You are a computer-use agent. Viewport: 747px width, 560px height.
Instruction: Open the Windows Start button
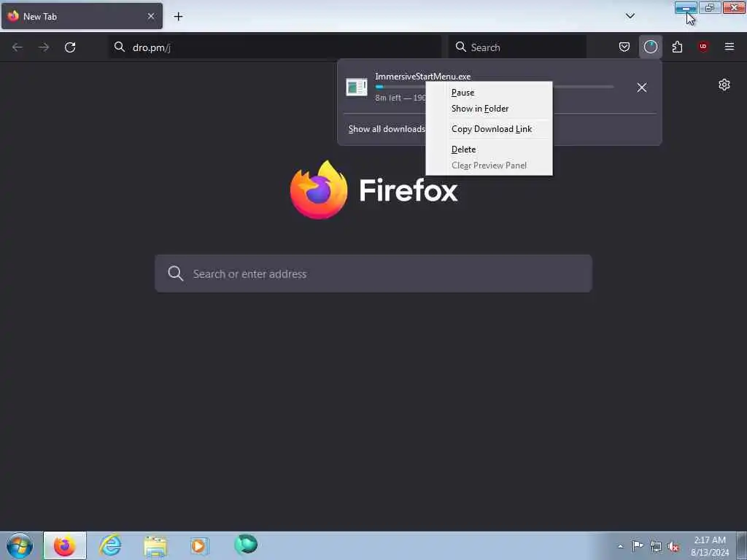[x=20, y=545]
